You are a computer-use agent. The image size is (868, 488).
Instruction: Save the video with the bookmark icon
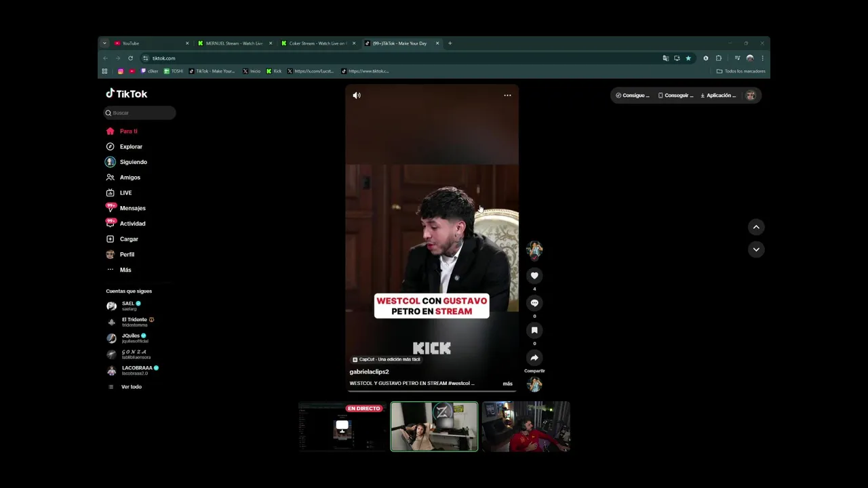534,330
